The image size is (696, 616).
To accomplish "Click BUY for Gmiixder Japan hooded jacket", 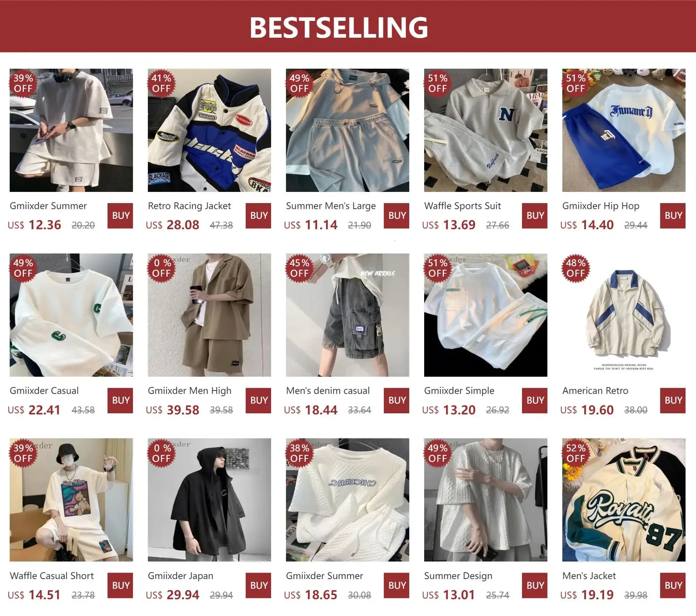I will coord(259,586).
